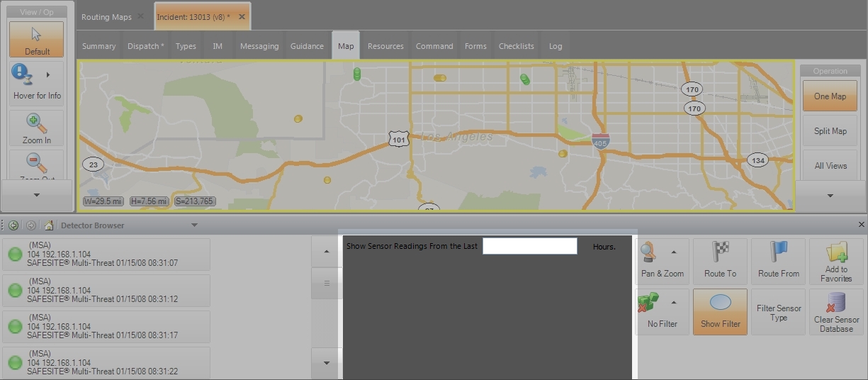Select sensor reading at 08:31:22
This screenshot has width=868, height=380.
point(107,362)
